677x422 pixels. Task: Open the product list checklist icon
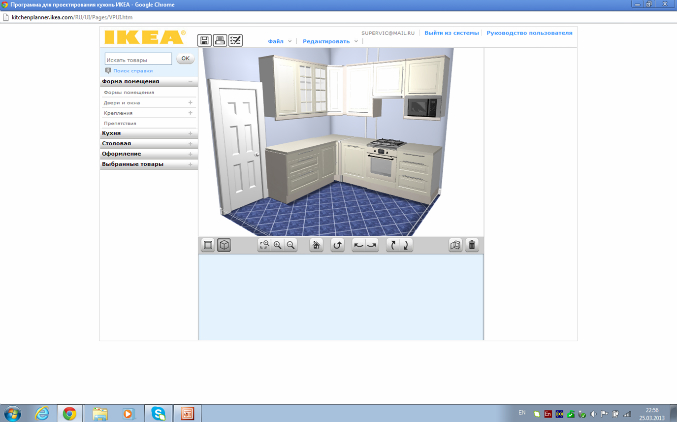236,40
